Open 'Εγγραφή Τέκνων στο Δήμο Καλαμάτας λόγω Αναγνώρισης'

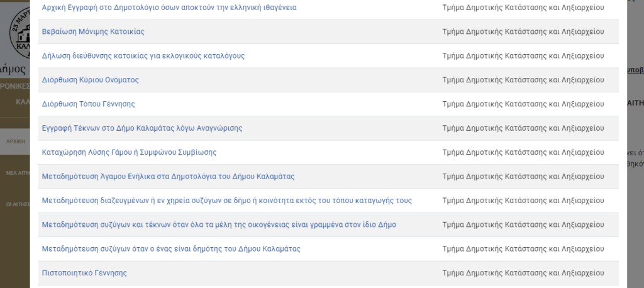[x=142, y=128]
